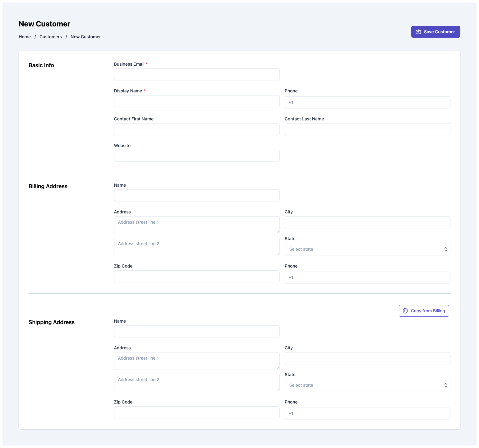Click Shipping Address street line 2 textarea

point(197,382)
